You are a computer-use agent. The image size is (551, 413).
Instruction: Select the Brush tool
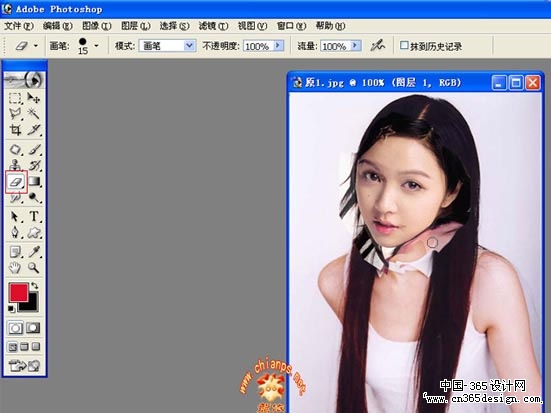click(34, 149)
